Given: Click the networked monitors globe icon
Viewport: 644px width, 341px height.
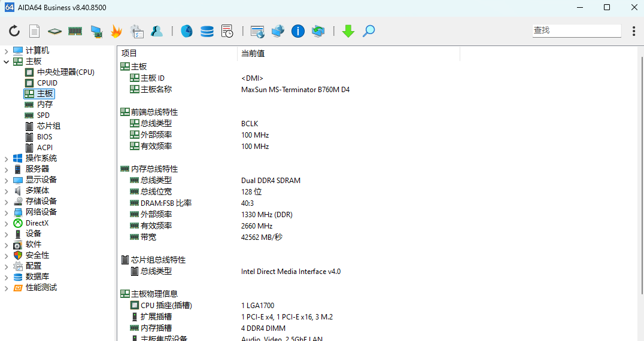Looking at the screenshot, I should (x=278, y=31).
